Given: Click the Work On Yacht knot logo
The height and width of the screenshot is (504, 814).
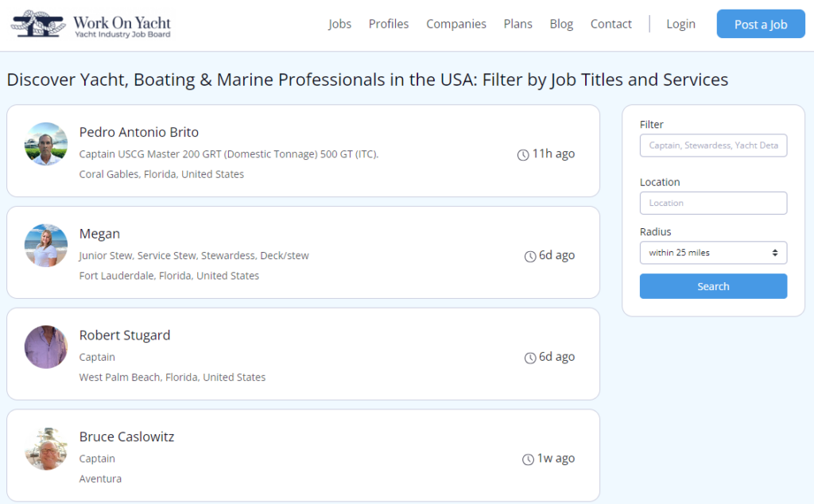Looking at the screenshot, I should point(38,24).
